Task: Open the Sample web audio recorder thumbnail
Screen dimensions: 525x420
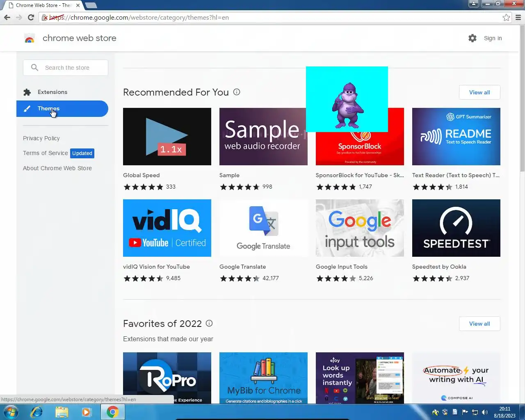Action: (x=263, y=137)
